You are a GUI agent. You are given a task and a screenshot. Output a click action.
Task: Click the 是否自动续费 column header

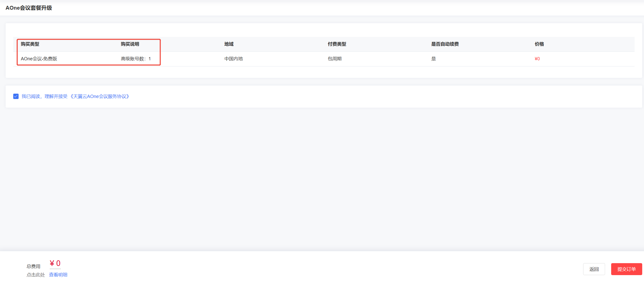445,44
